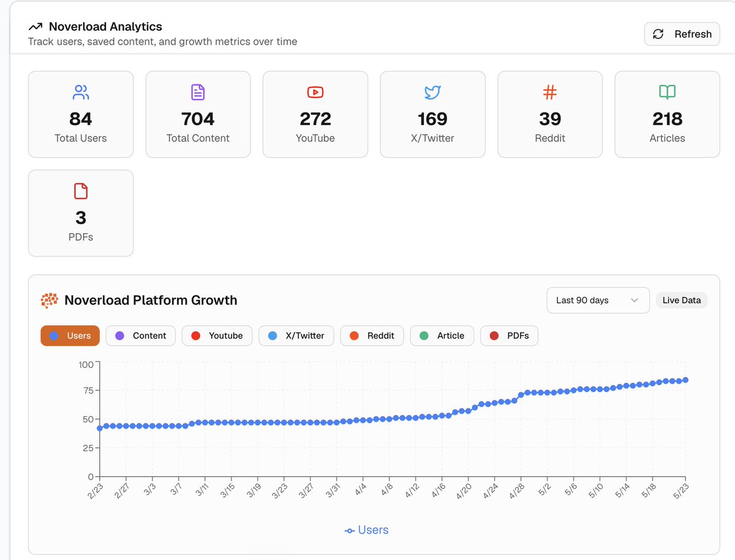735x560 pixels.
Task: Click the 3 PDFs value
Action: click(81, 218)
